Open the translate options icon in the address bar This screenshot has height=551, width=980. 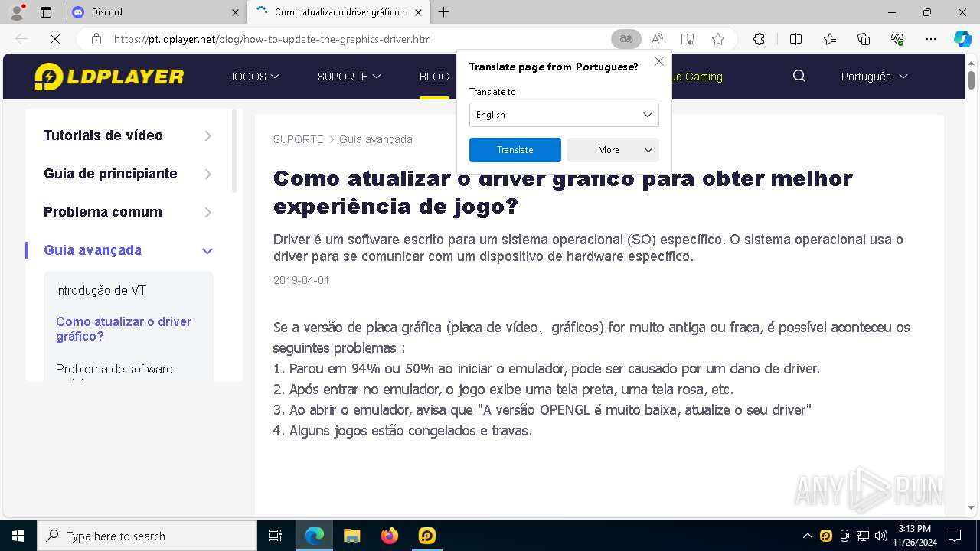point(626,39)
